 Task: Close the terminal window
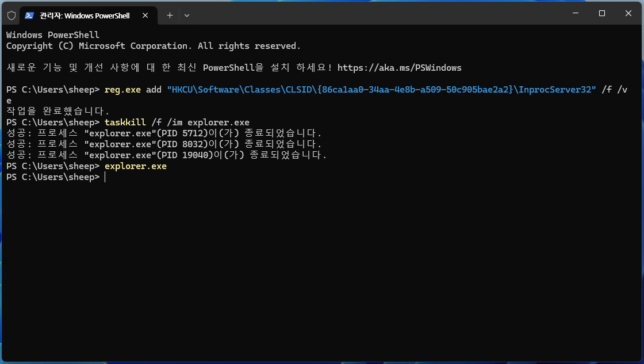point(628,13)
